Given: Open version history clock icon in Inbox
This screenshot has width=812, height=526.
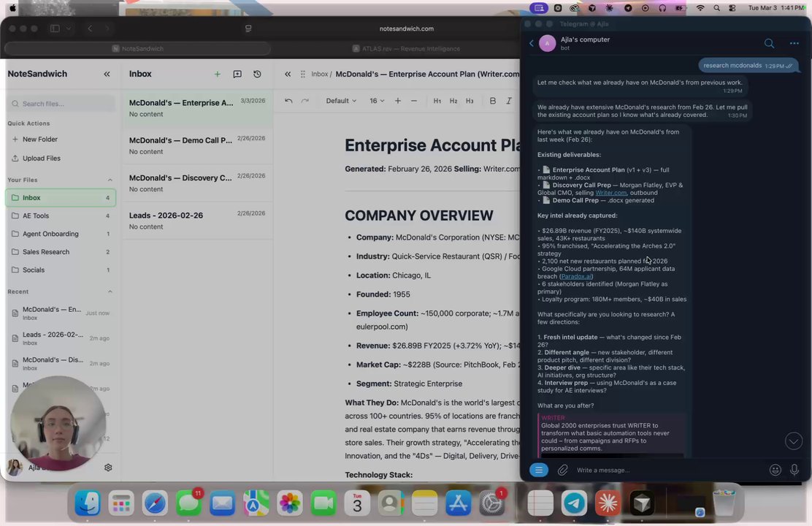Looking at the screenshot, I should point(257,74).
